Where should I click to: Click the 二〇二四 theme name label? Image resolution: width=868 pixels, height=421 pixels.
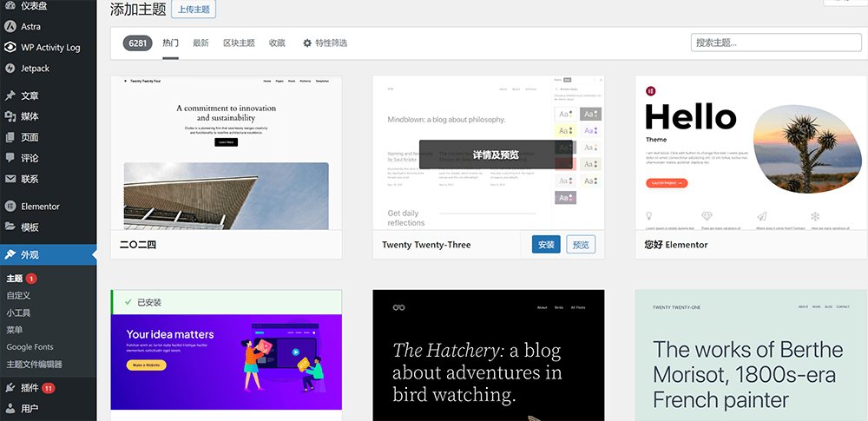(x=138, y=245)
